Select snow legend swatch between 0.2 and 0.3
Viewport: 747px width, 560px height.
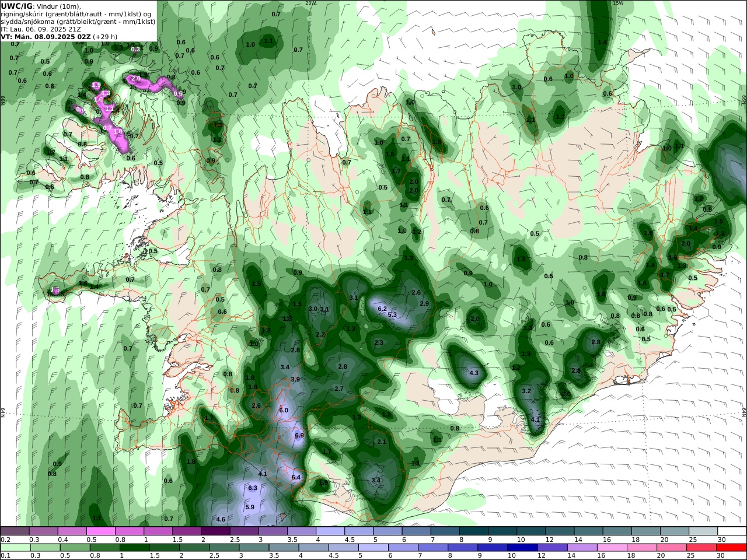(x=15, y=531)
